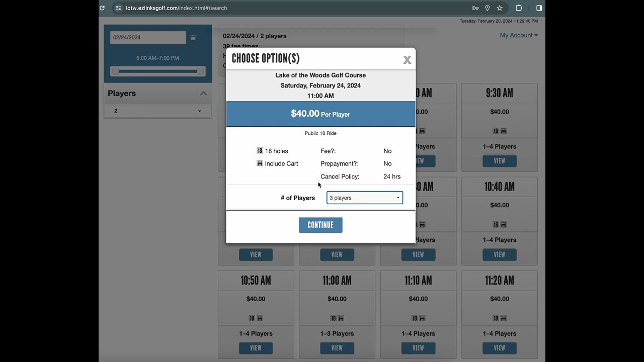
Task: Click the "02/24/2024 / 2 players" summary text
Action: click(x=255, y=36)
